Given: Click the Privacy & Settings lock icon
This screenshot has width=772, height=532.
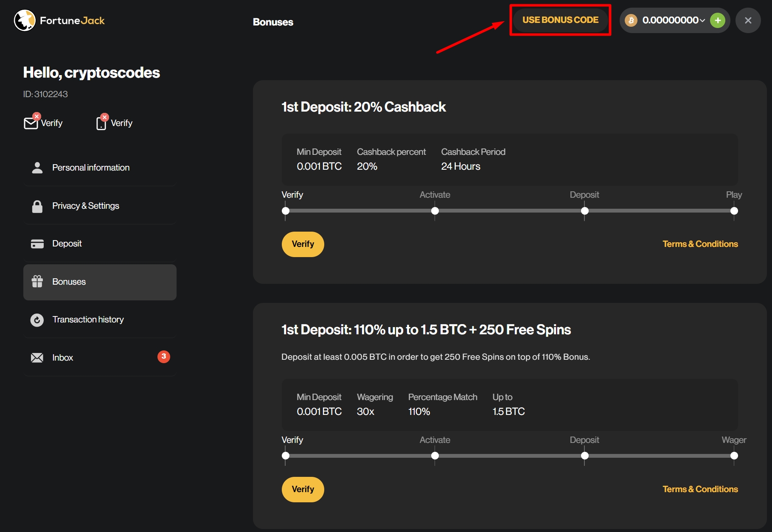Looking at the screenshot, I should tap(37, 206).
